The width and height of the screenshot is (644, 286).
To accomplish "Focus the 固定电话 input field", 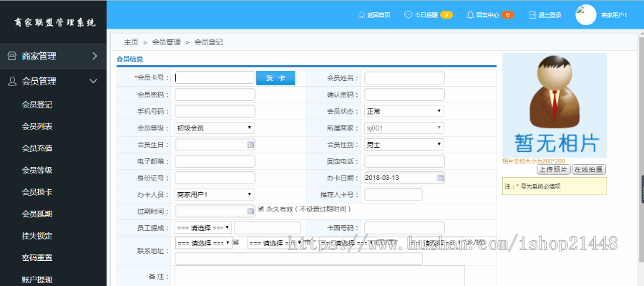I will pos(404,161).
